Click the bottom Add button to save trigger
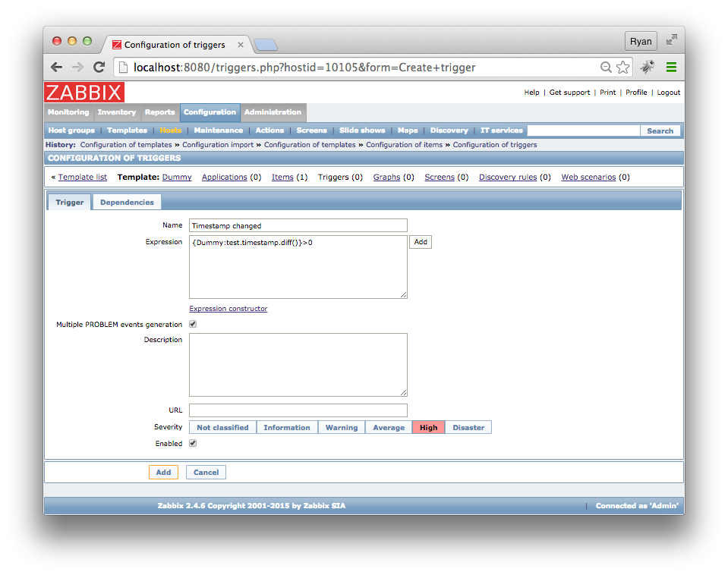The image size is (728, 575). (163, 473)
